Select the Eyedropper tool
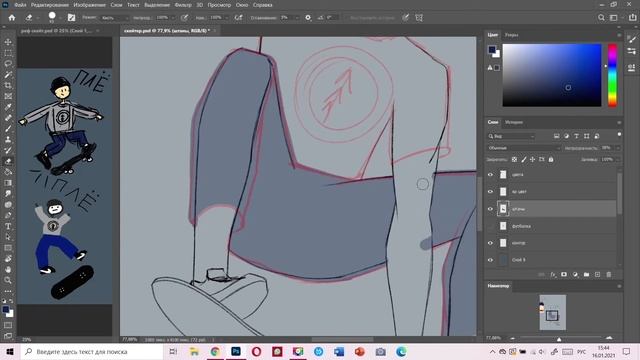640x360 pixels. (x=8, y=107)
